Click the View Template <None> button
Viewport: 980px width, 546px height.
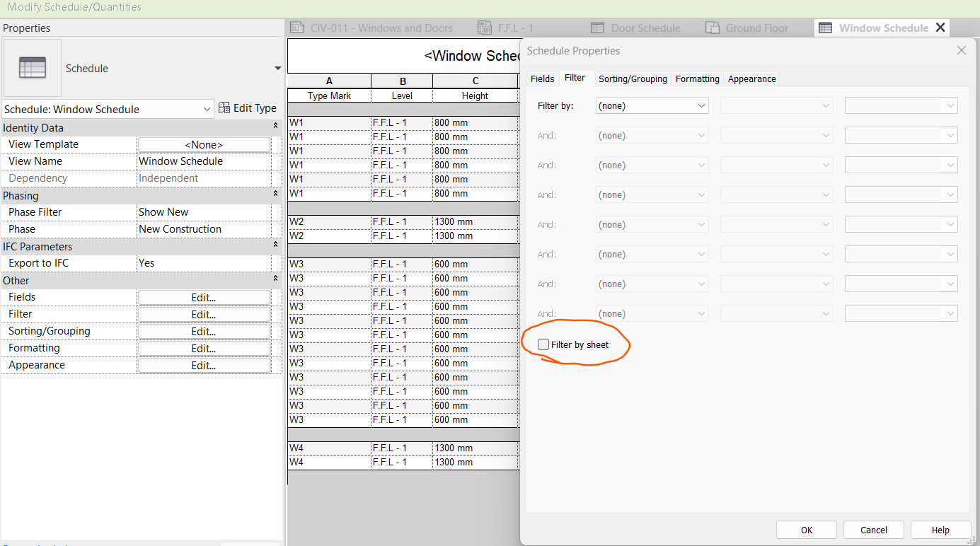204,144
